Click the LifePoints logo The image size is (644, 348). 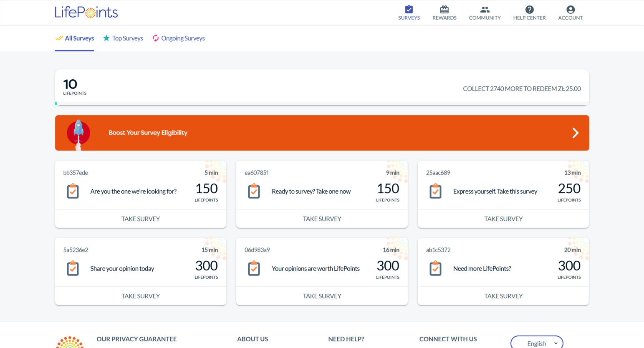tap(86, 12)
